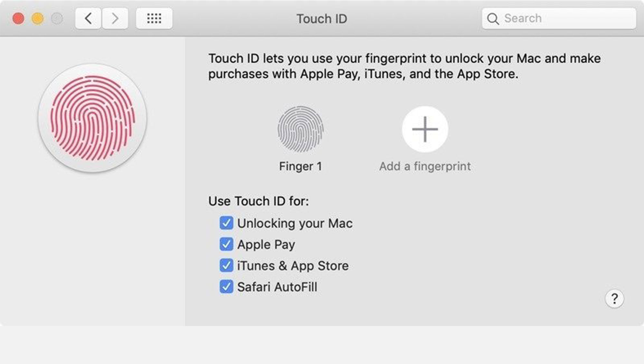Click the "Use Touch ID for:" heading
The image size is (644, 364).
click(259, 201)
